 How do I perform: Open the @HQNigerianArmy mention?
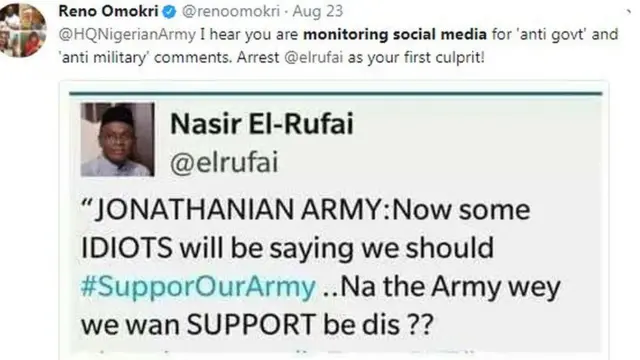127,35
